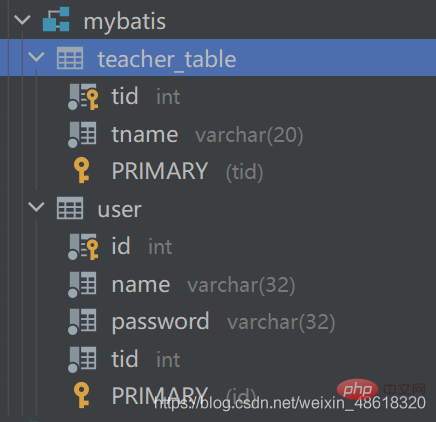
Task: Collapse the user table node
Action: 36,207
